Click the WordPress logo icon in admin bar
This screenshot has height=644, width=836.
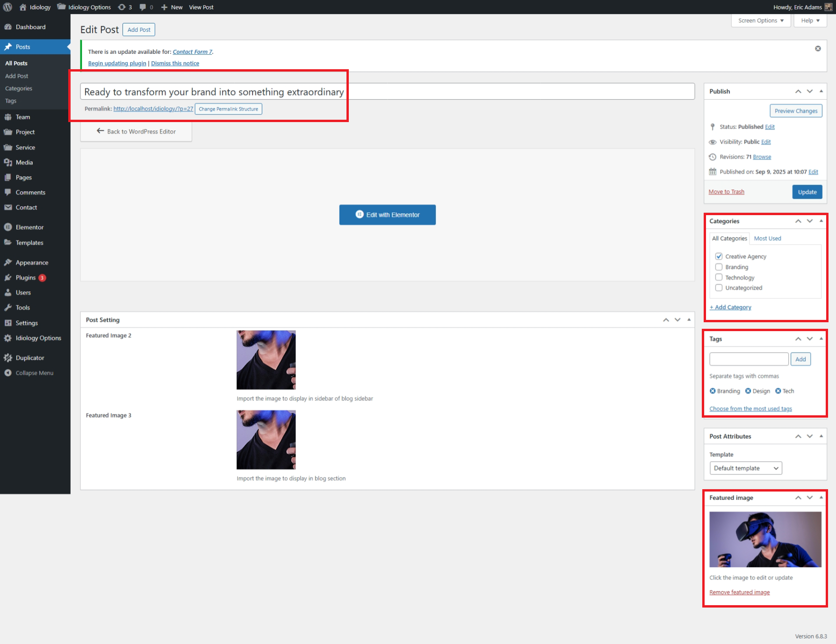click(7, 7)
